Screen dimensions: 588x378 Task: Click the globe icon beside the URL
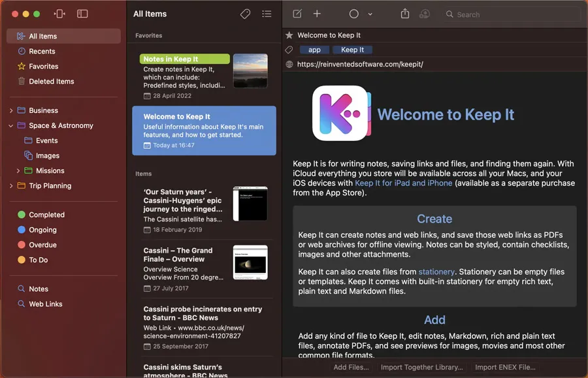click(x=289, y=64)
